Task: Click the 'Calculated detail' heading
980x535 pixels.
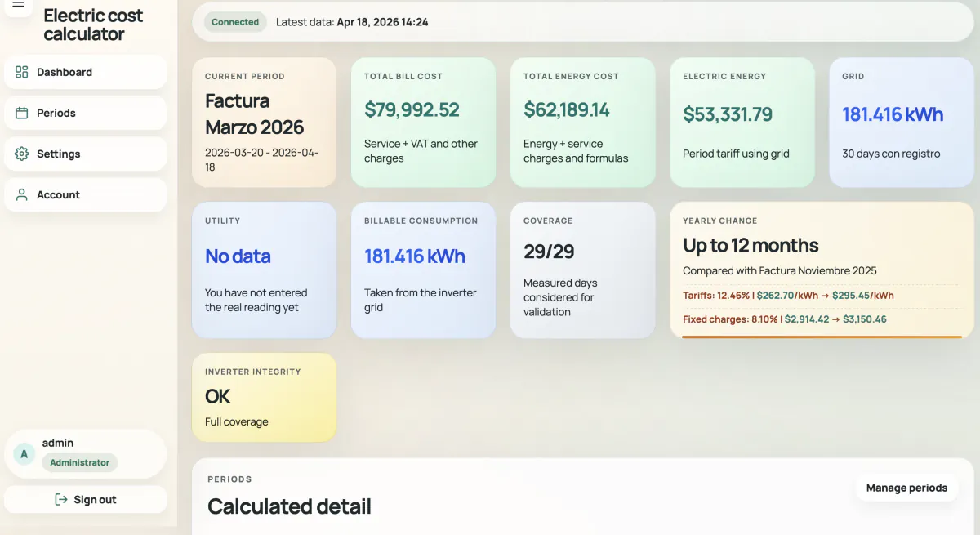Action: tap(289, 506)
